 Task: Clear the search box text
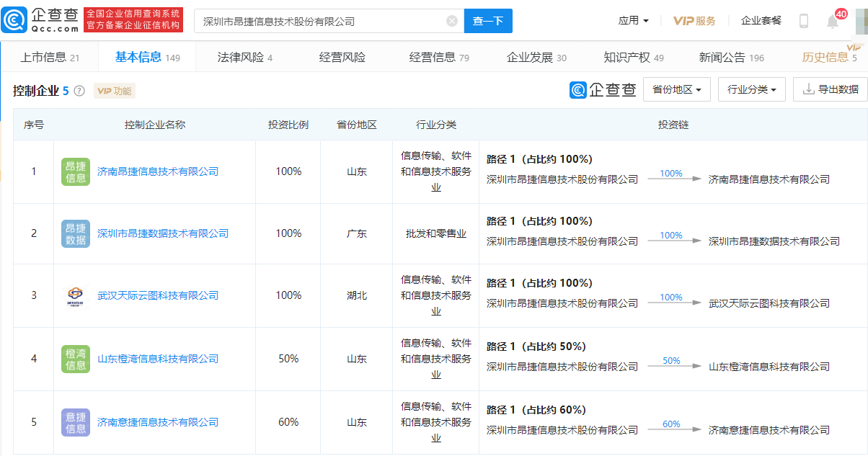tap(452, 21)
